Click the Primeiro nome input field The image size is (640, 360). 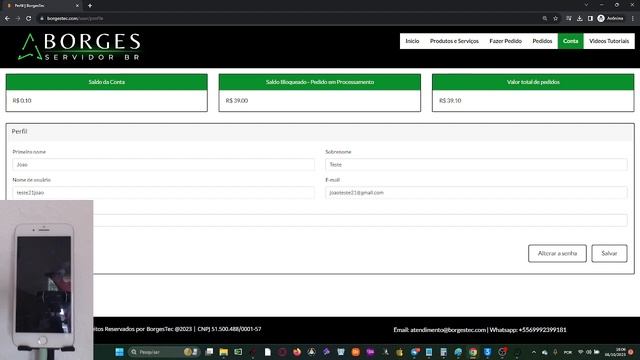click(163, 164)
